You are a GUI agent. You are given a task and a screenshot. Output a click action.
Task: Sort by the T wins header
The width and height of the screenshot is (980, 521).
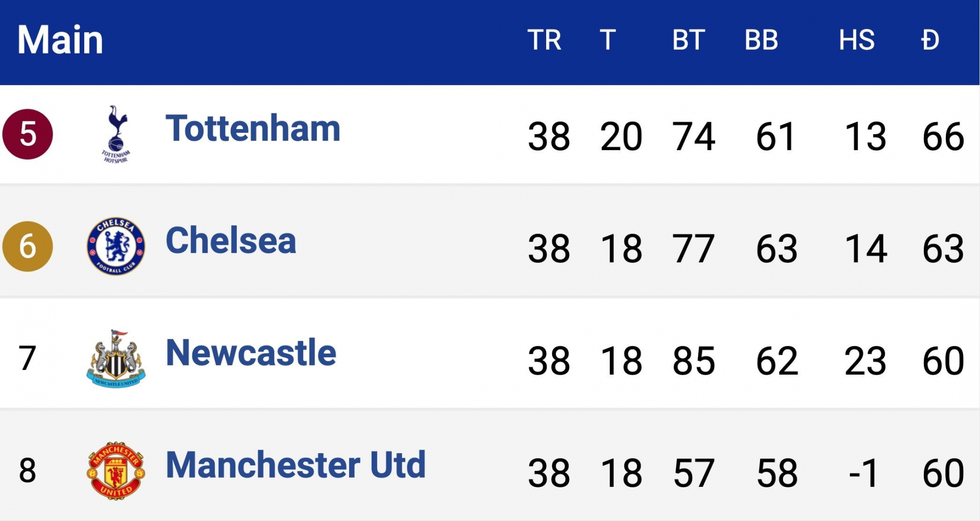pos(607,40)
